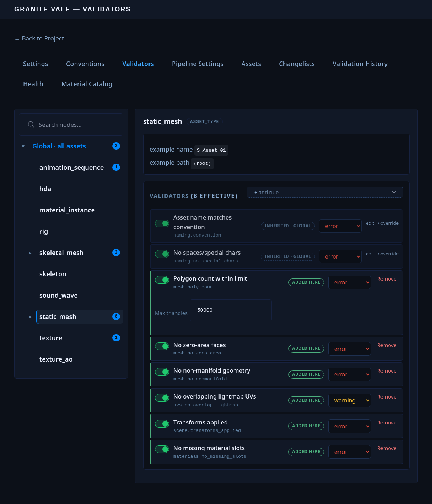This screenshot has height=504, width=432.
Task: Click the badge 6 on static_mesh row
Action: pyautogui.click(x=116, y=316)
